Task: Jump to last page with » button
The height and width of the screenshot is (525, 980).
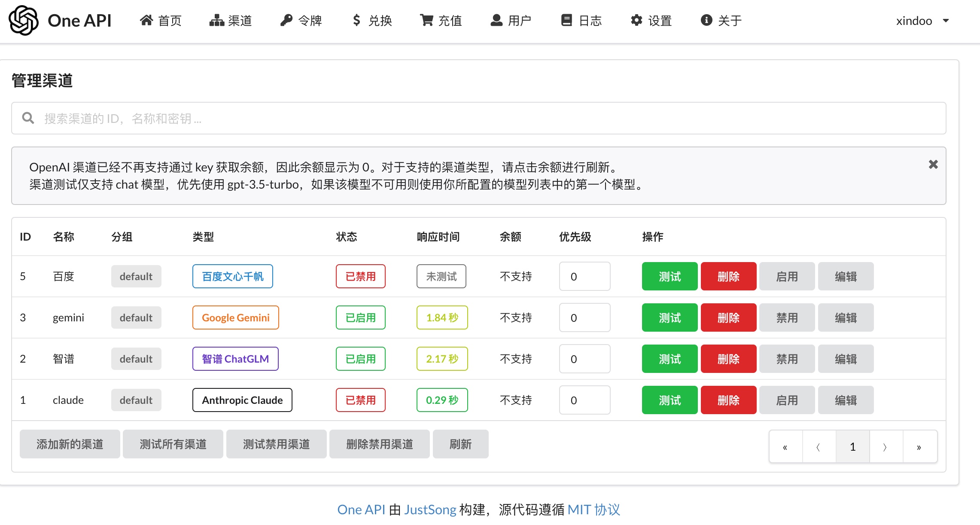Action: [919, 447]
